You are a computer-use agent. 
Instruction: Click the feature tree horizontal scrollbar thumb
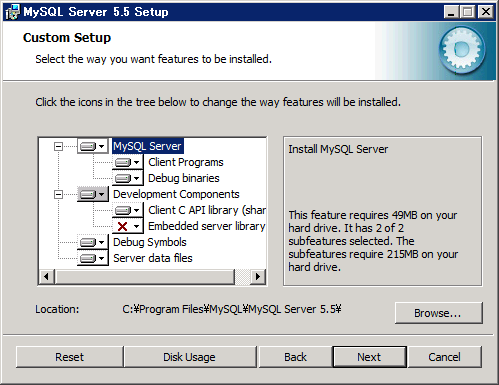144,276
